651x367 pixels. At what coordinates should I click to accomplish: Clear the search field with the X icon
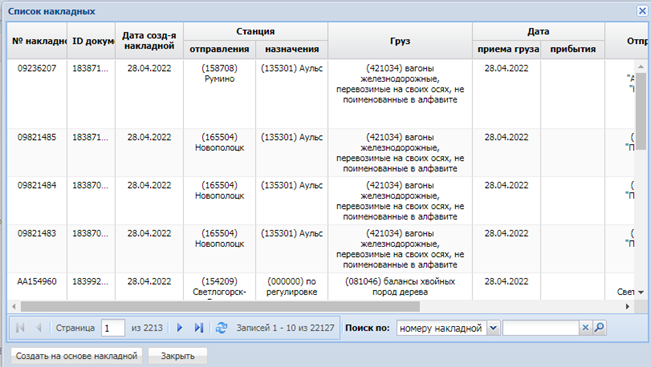pos(585,328)
